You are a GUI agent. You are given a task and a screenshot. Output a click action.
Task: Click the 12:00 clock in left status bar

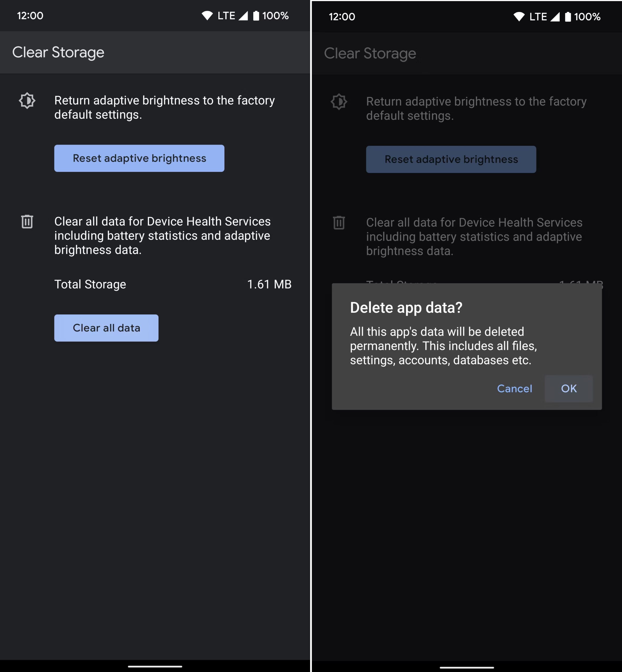(x=30, y=15)
